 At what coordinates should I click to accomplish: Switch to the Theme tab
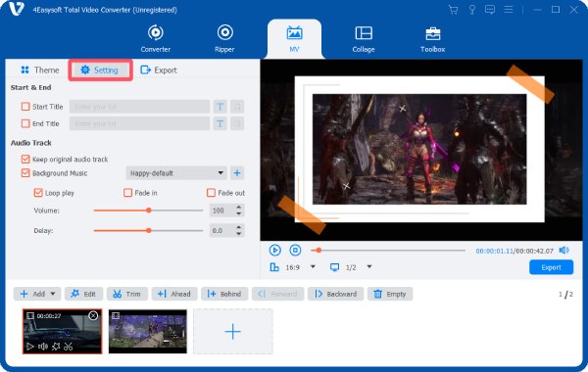click(x=40, y=70)
